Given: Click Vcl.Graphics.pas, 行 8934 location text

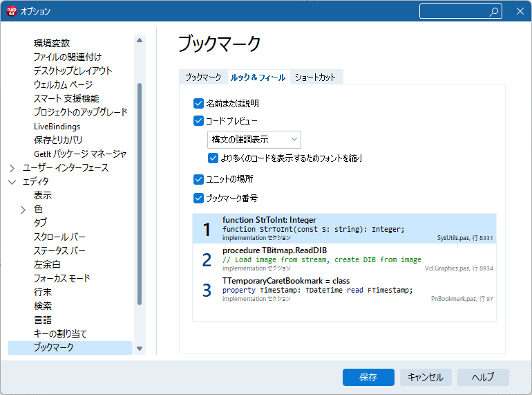Looking at the screenshot, I should 459,268.
